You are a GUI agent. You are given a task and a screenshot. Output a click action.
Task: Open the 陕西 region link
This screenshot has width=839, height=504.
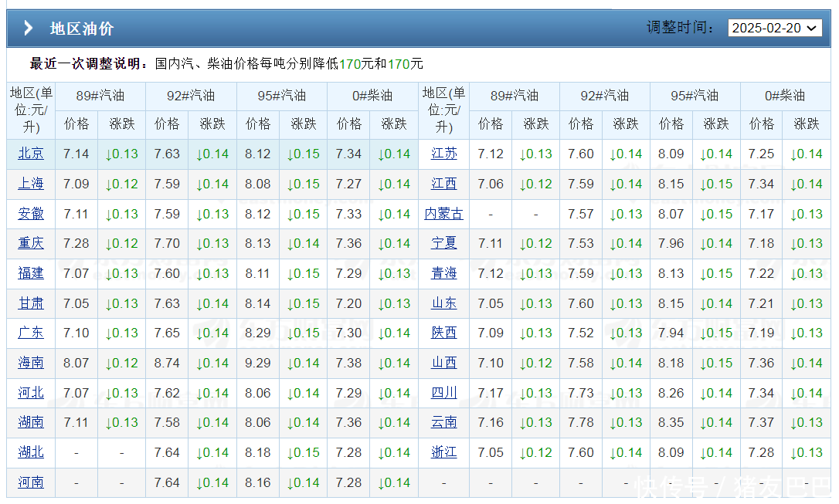pyautogui.click(x=444, y=333)
